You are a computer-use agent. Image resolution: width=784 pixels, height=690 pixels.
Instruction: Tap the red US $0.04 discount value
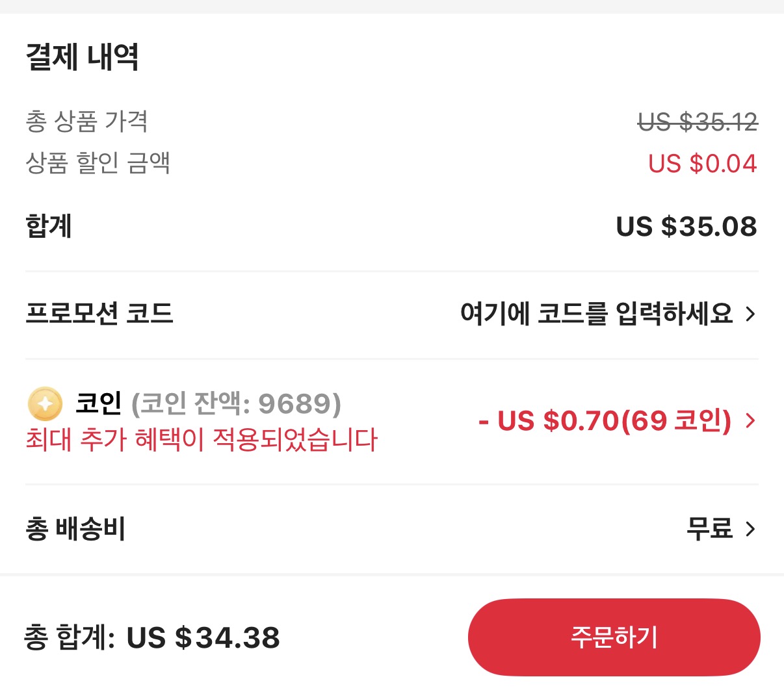[702, 164]
